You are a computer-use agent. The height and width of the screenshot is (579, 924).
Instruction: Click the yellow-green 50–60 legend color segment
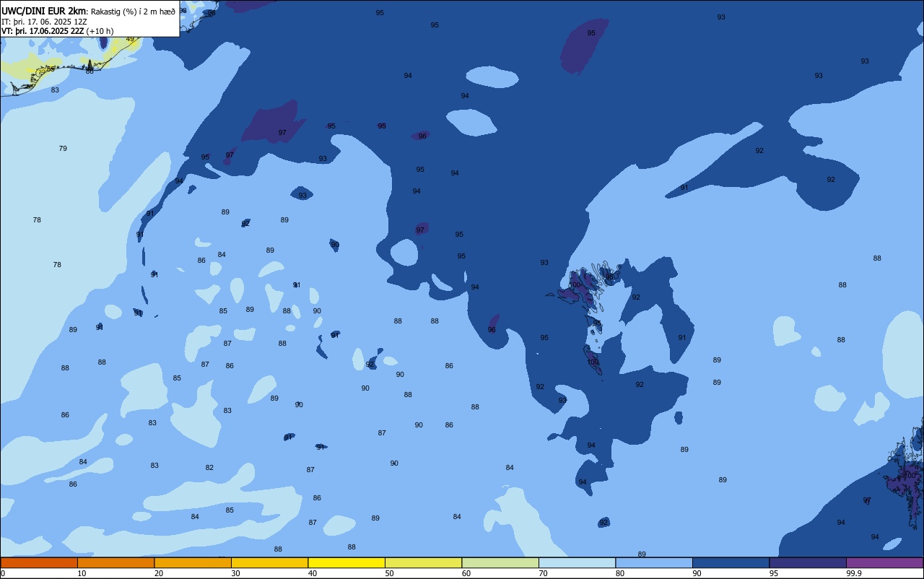423,562
